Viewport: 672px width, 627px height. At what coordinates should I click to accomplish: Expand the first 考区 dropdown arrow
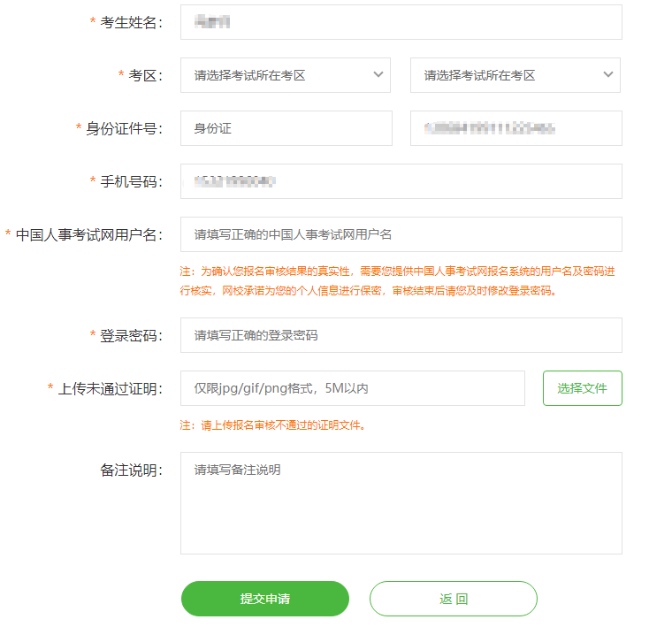click(x=378, y=75)
